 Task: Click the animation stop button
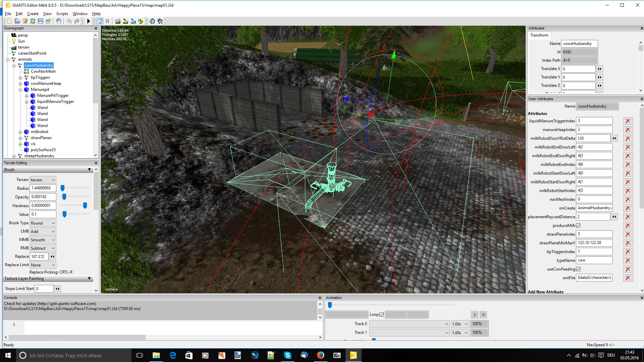(x=483, y=315)
